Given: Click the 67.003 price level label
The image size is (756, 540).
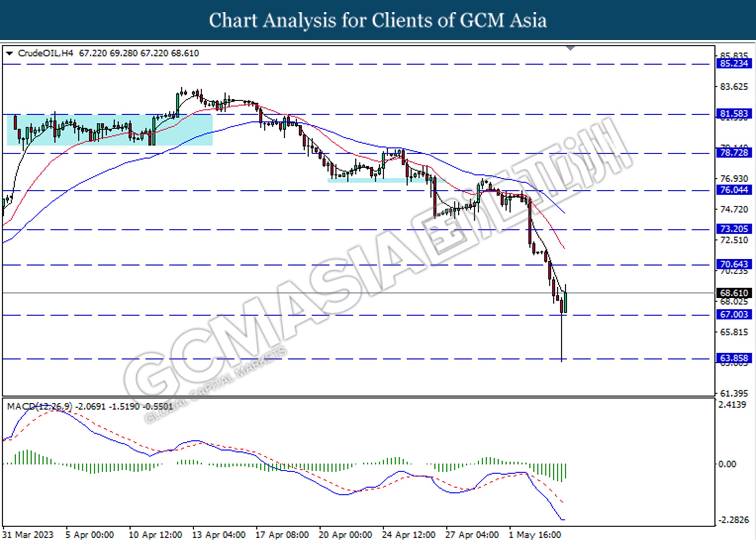Looking at the screenshot, I should coord(734,315).
